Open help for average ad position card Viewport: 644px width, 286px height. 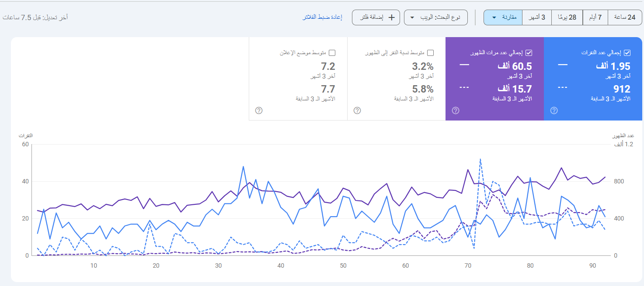[258, 110]
